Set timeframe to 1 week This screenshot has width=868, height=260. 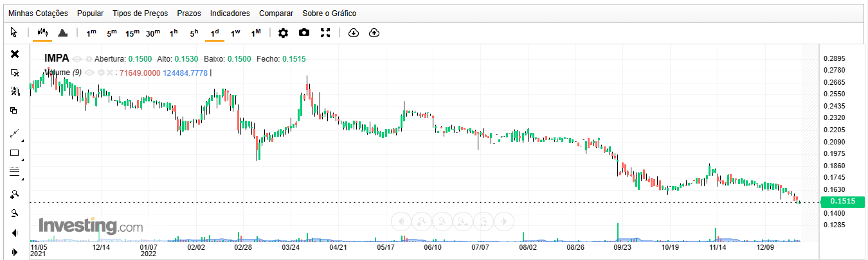235,32
